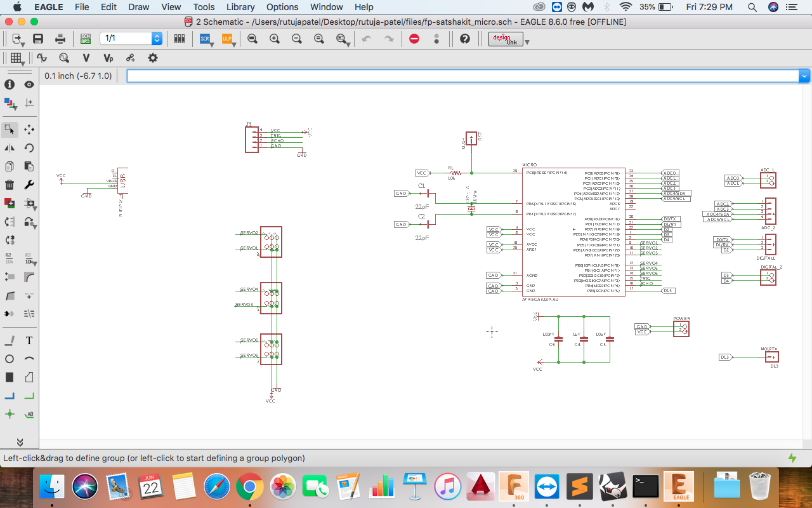Select the Label tool

(29, 414)
